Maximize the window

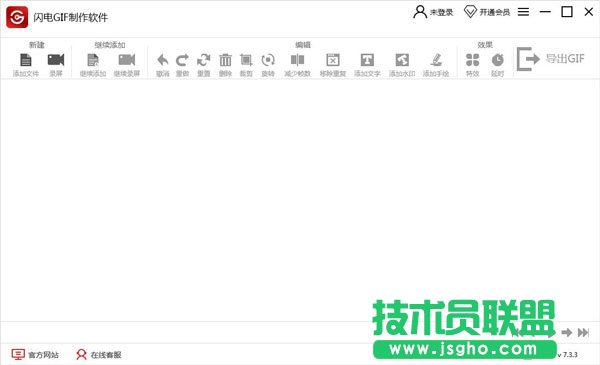click(567, 12)
